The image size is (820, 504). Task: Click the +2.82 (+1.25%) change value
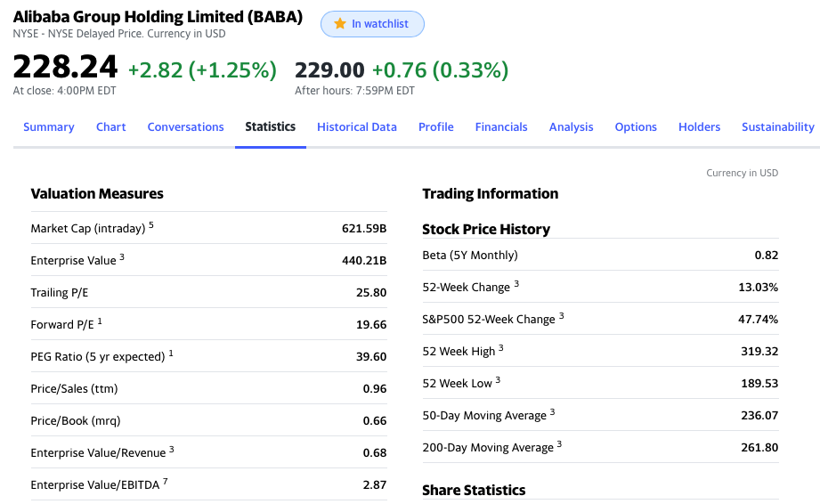202,70
